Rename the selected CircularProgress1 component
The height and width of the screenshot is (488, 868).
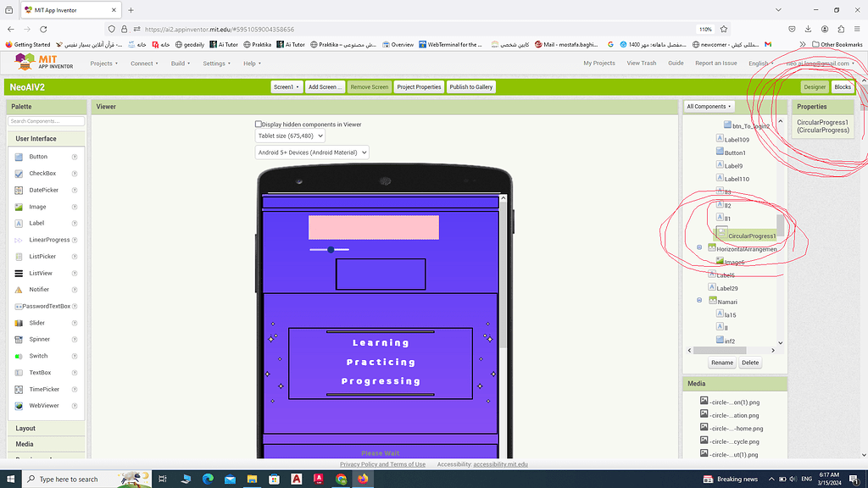[x=721, y=362]
